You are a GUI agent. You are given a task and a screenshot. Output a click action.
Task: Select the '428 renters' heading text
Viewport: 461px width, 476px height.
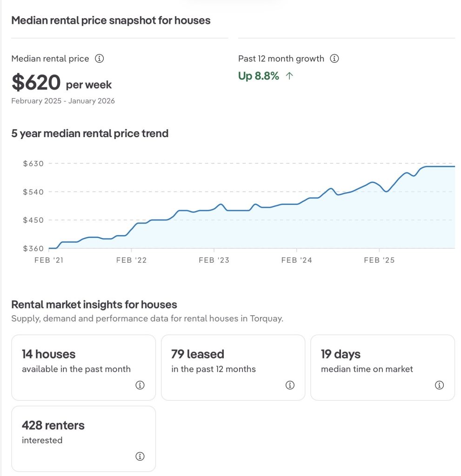tap(53, 425)
